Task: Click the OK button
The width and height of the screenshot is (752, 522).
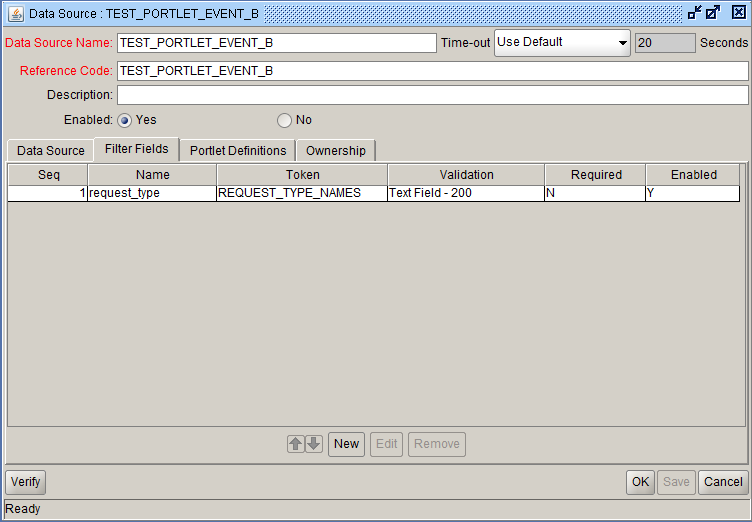Action: point(640,482)
